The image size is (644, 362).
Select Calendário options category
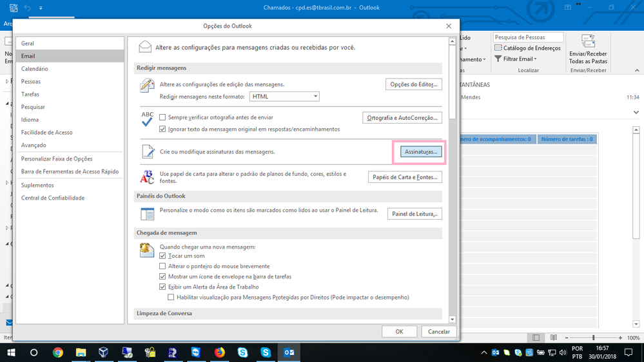pos(70,68)
